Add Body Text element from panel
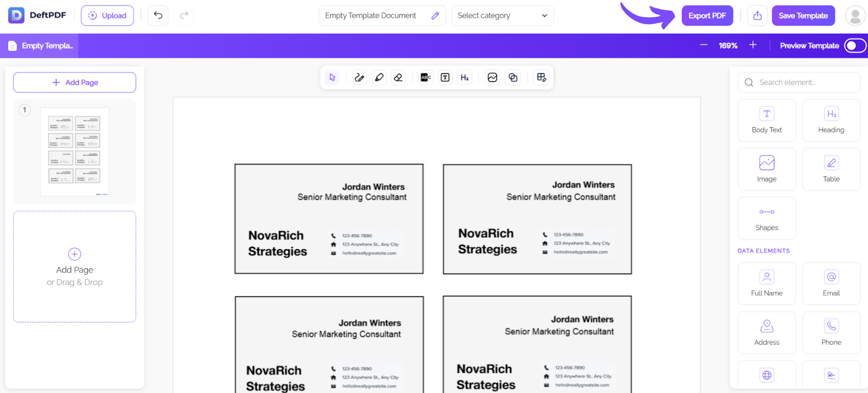 (x=767, y=121)
